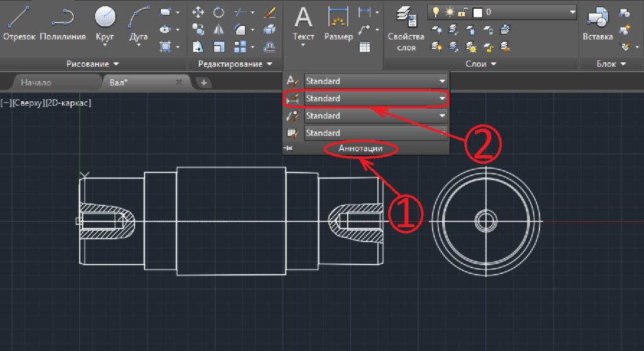Viewport: 644px width, 351px height.
Task: Click the white layer color swatch
Action: 477,12
